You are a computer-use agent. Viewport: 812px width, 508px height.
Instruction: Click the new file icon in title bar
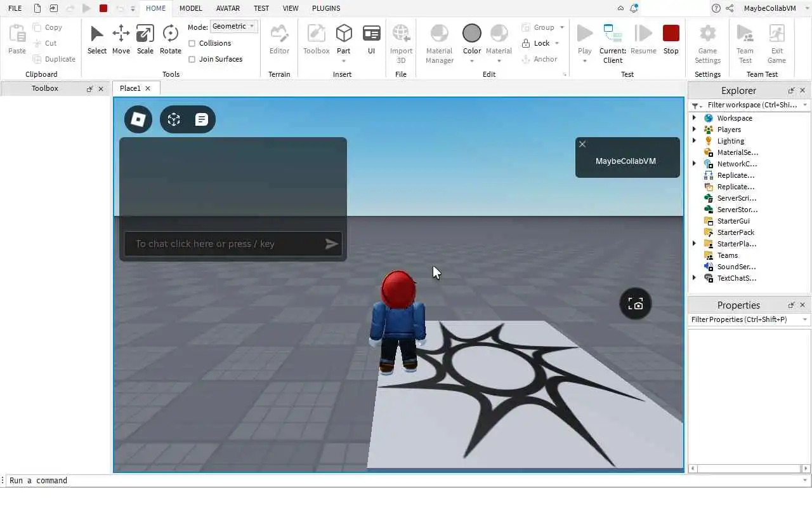click(x=37, y=8)
